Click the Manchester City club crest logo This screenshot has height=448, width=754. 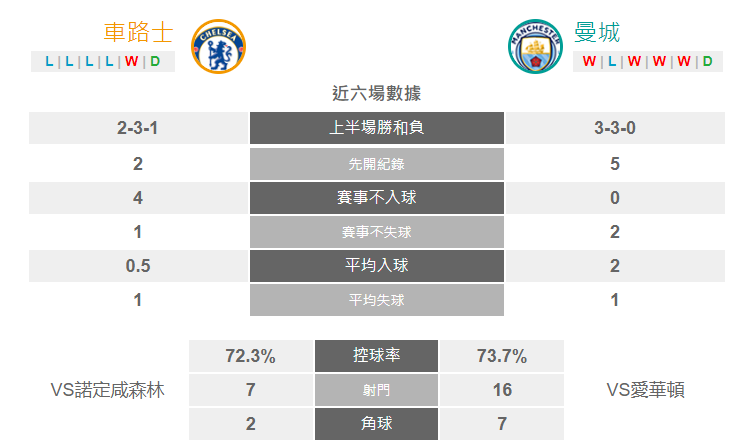tap(535, 47)
